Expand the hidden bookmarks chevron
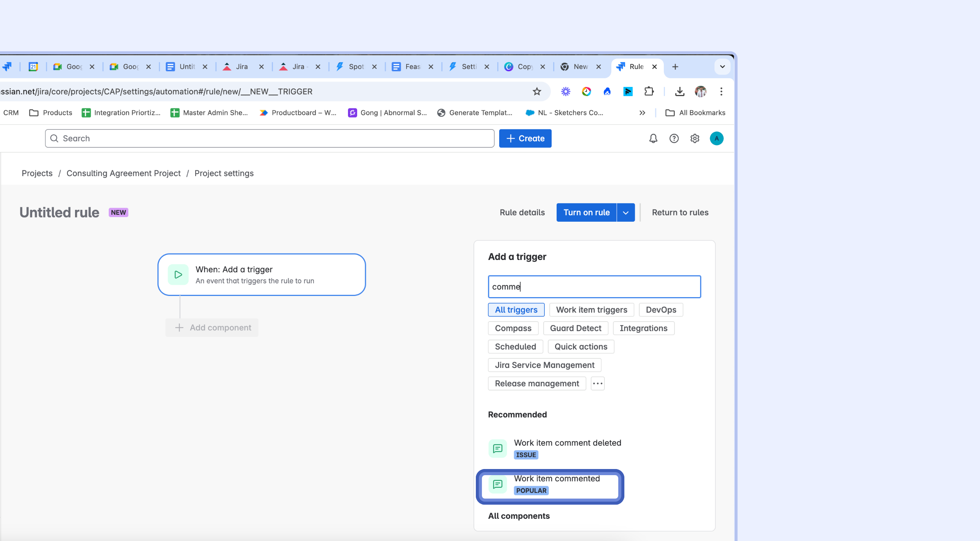Viewport: 980px width, 541px height. [x=642, y=113]
